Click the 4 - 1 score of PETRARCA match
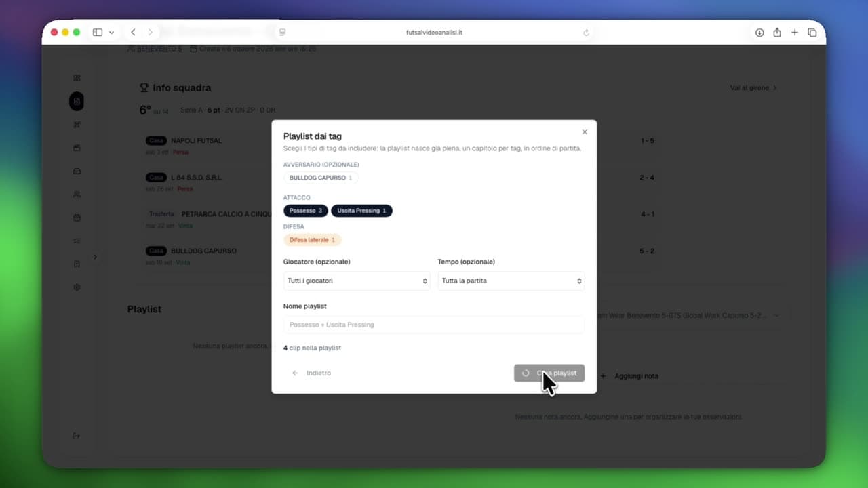The width and height of the screenshot is (868, 488). click(x=647, y=214)
